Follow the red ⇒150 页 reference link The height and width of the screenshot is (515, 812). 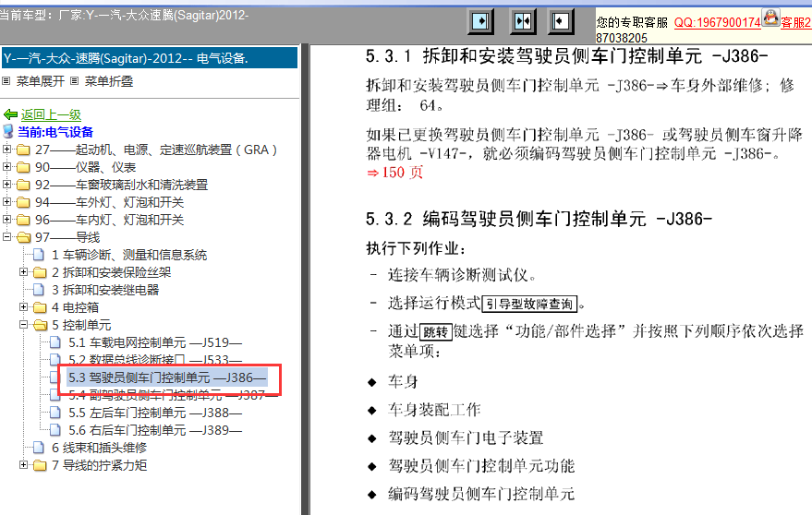coord(395,173)
